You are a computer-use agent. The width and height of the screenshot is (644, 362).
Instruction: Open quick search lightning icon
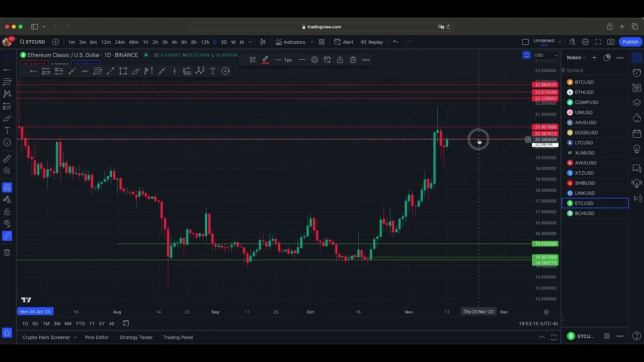pyautogui.click(x=573, y=42)
